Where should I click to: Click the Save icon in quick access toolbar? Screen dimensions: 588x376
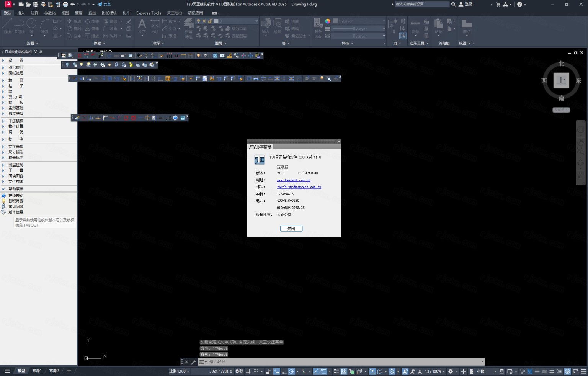click(x=36, y=4)
